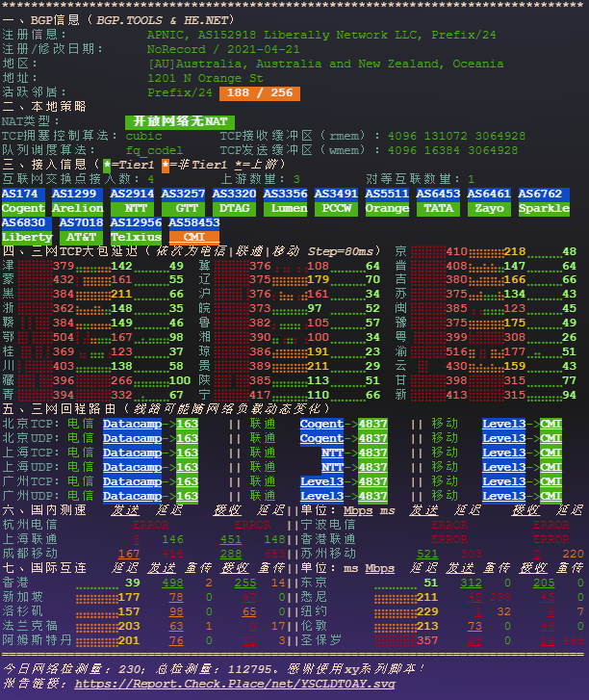Click the orange AS58453 CMI badge

(194, 231)
